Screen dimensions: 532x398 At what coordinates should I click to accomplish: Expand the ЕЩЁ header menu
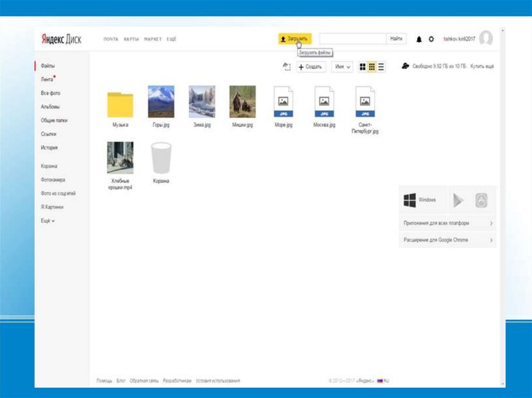(x=171, y=39)
